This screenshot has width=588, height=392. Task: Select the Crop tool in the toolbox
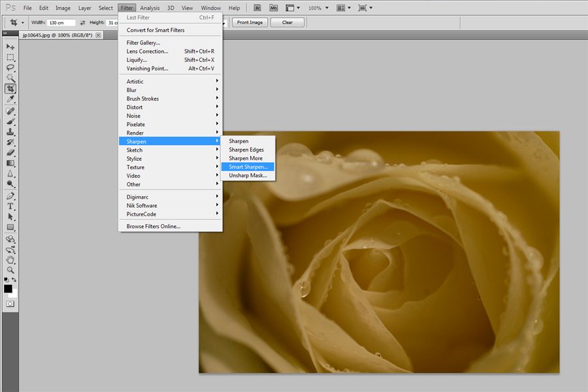[10, 89]
